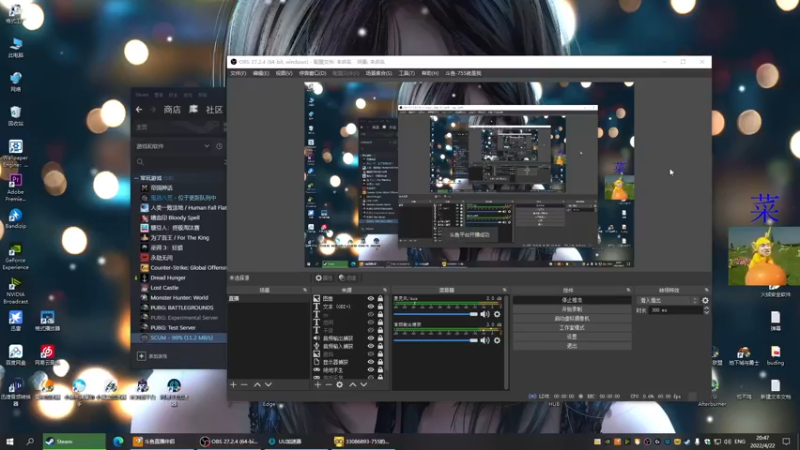Image resolution: width=800 pixels, height=450 pixels.
Task: Open 设置 button in Controls
Action: tap(572, 337)
